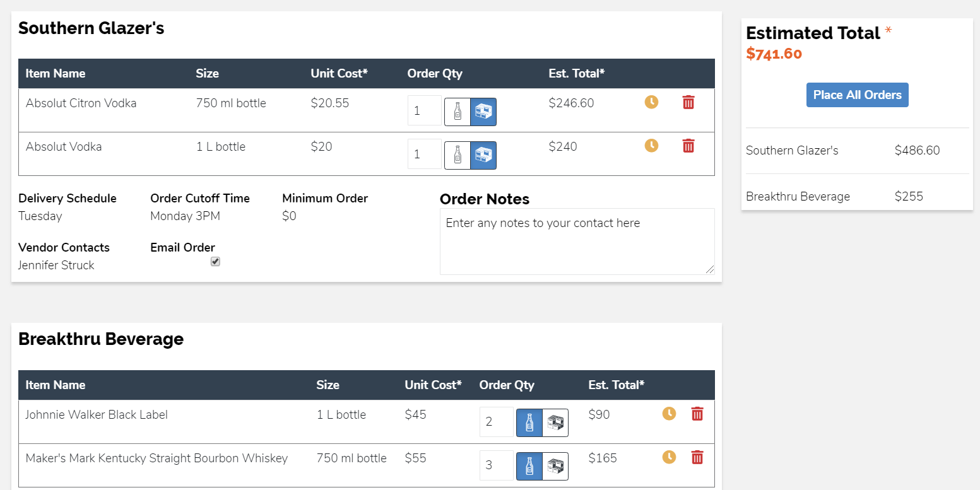Delete Absolut Citron Vodka using the trash icon

point(688,102)
